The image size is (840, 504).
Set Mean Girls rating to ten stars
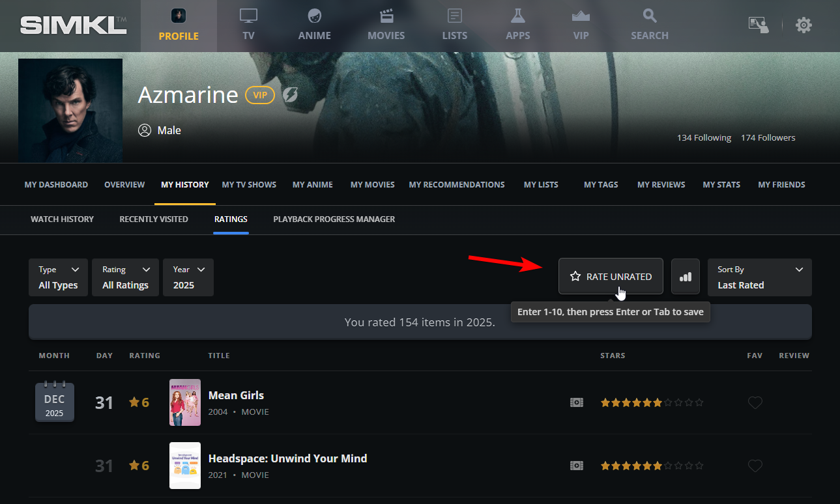(x=699, y=403)
